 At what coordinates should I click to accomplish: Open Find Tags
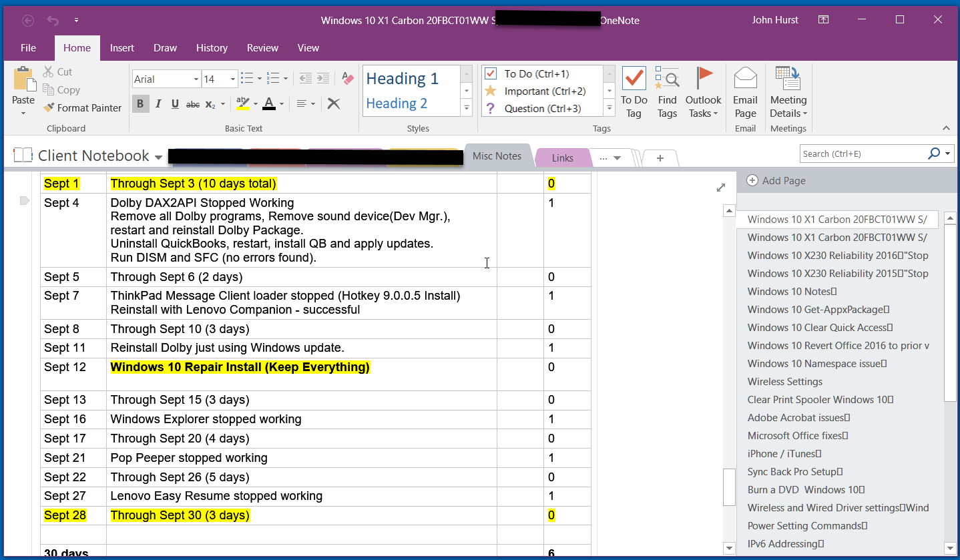667,92
